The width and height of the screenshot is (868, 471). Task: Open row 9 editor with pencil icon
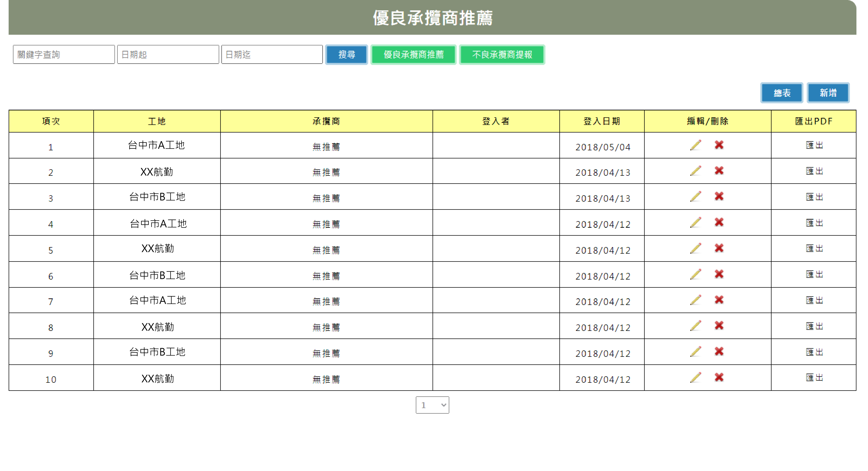click(x=695, y=352)
